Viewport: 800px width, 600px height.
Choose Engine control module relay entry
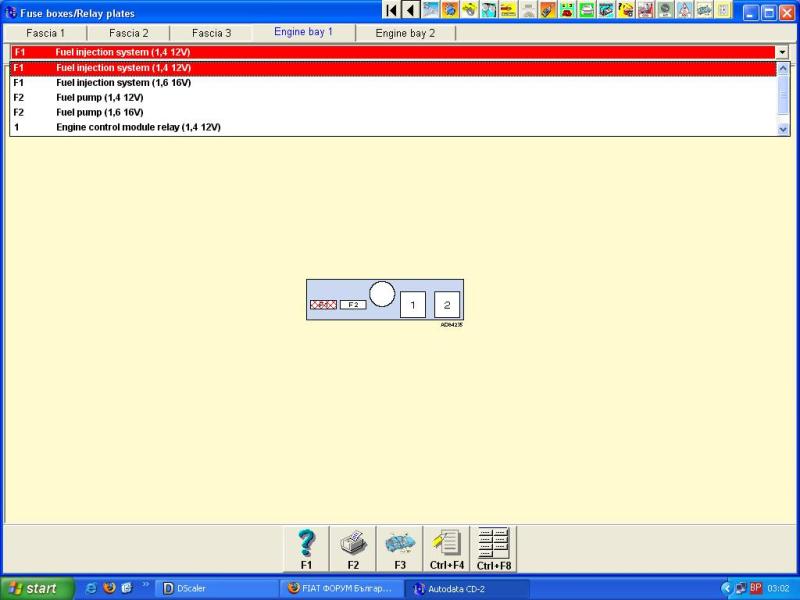pyautogui.click(x=138, y=128)
